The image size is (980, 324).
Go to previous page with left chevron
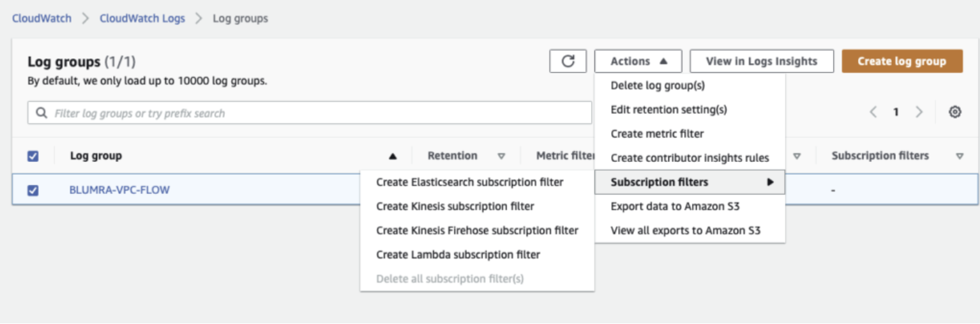click(874, 113)
